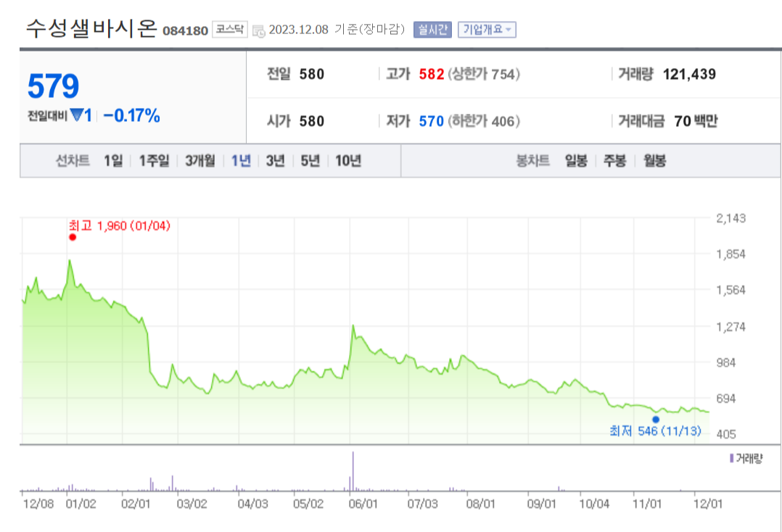Show the 5년 line chart
This screenshot has height=532, width=782.
coord(310,161)
